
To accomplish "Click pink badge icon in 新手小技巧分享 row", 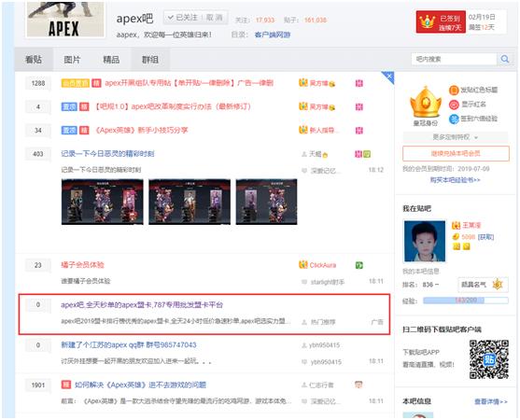I will (358, 131).
